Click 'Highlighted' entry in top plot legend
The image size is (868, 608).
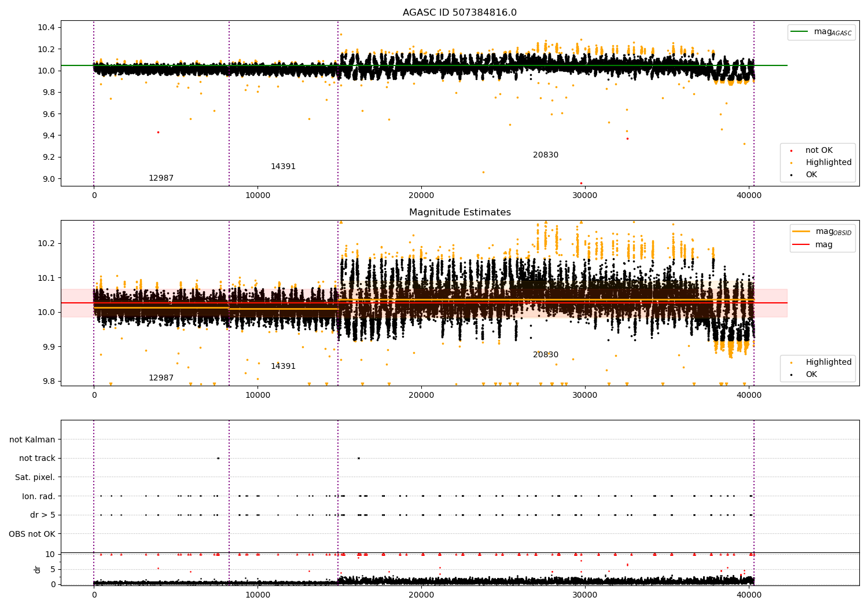[828, 163]
